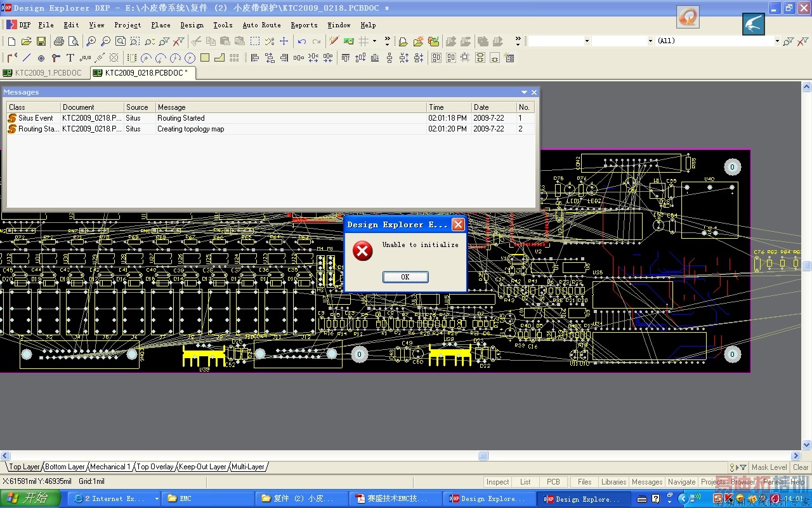Click the Place Line tool icon
The width and height of the screenshot is (812, 508).
click(27, 58)
